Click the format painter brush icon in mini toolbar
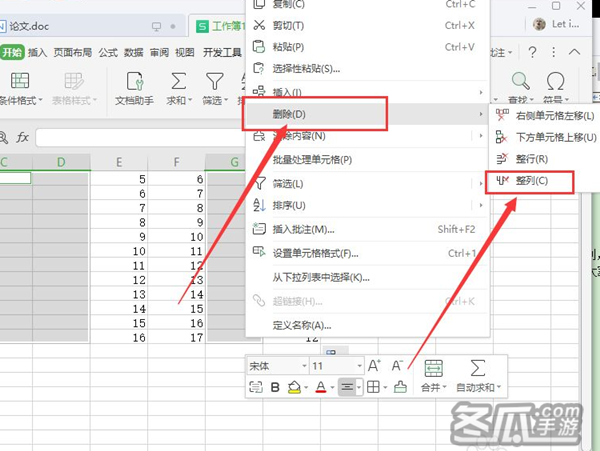The height and width of the screenshot is (451, 600). [x=400, y=387]
